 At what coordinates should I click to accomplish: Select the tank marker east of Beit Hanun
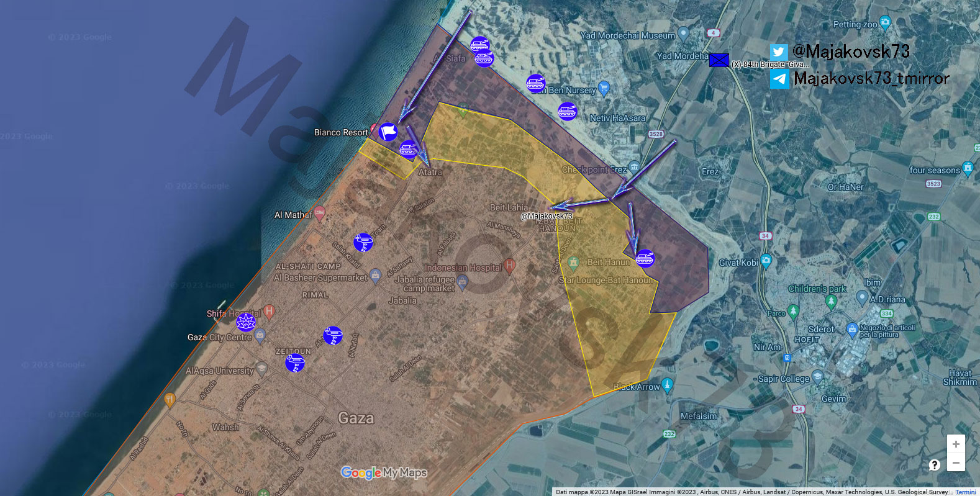tap(645, 258)
